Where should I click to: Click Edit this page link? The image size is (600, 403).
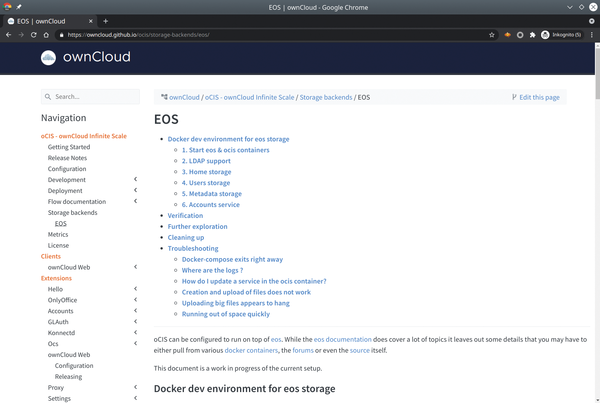click(536, 97)
